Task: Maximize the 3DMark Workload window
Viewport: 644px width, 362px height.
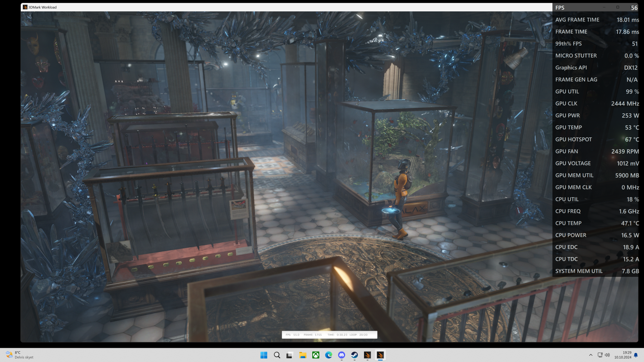Action: pyautogui.click(x=618, y=7)
